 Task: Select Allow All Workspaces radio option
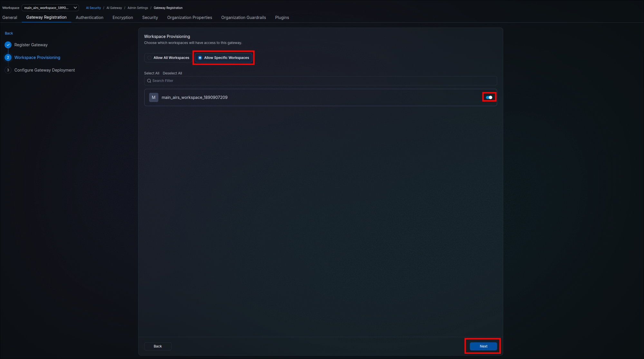coord(168,58)
